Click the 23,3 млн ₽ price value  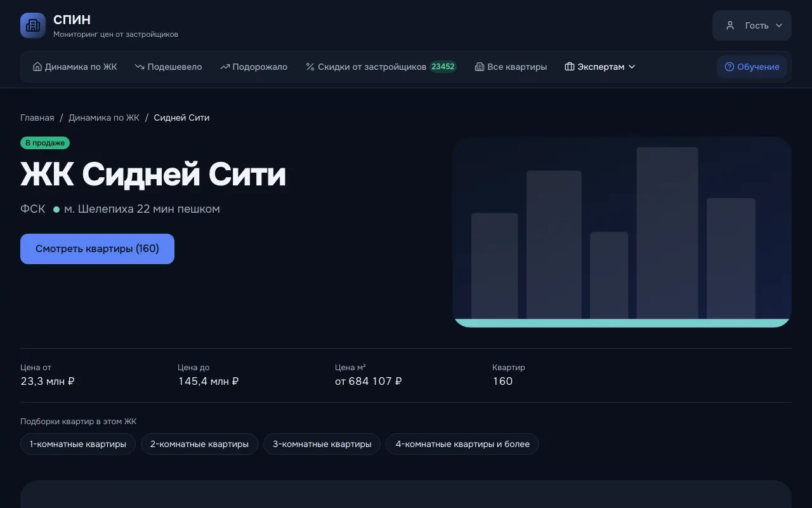pyautogui.click(x=48, y=381)
